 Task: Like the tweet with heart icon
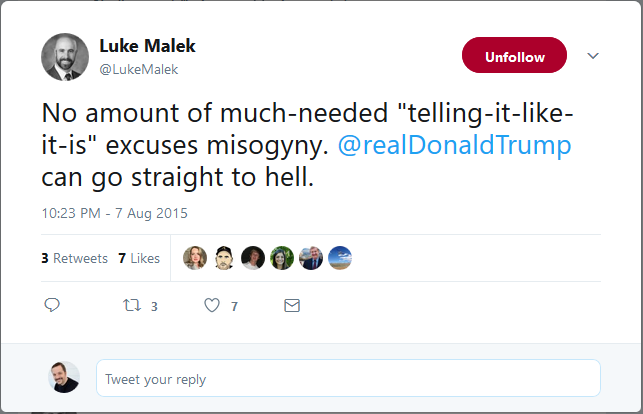pos(212,305)
